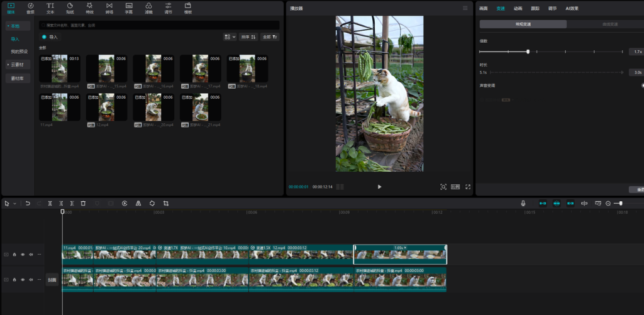Select the 常规变速 sub-tab
Screen dimensions: 644x315
[x=523, y=25]
